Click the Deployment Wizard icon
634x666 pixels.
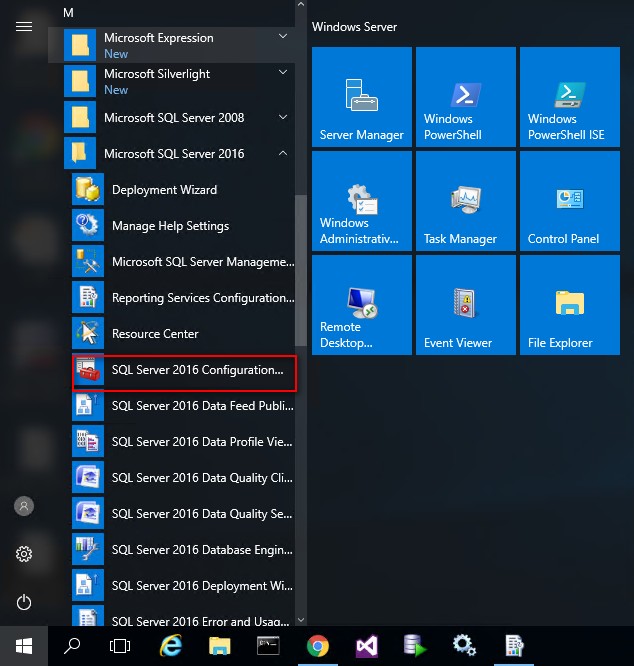[x=88, y=189]
